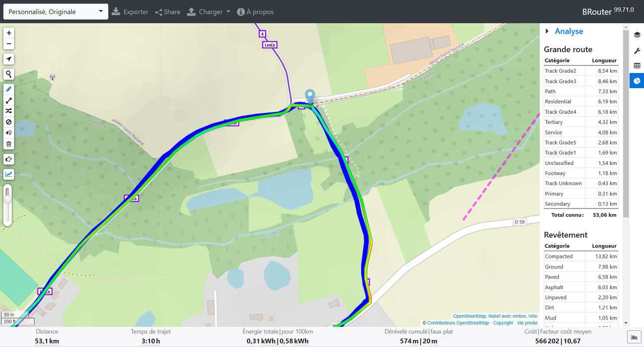Image resolution: width=644 pixels, height=347 pixels.
Task: Open the layers panel icon
Action: [x=637, y=35]
